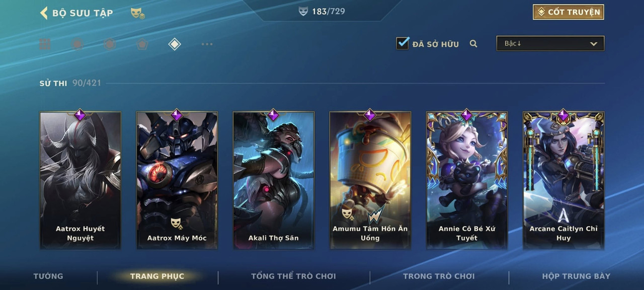Select the hexagon tier filter icon
Image resolution: width=644 pixels, height=290 pixels.
[x=110, y=44]
